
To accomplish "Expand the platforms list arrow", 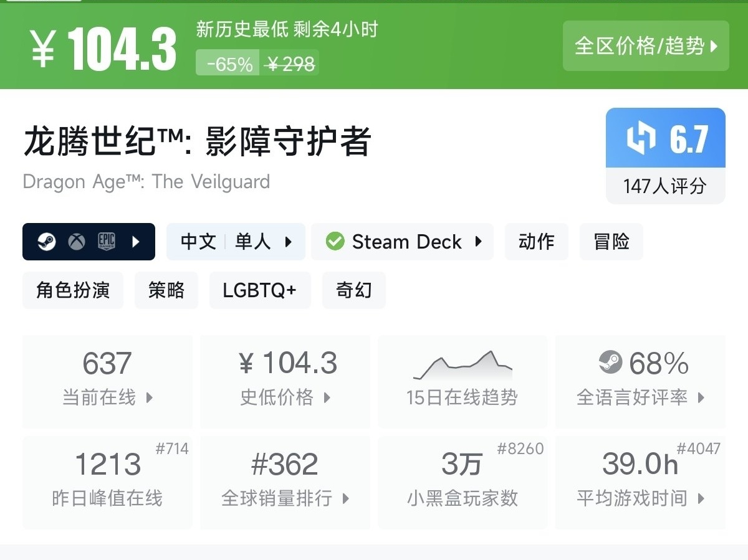I will click(136, 242).
